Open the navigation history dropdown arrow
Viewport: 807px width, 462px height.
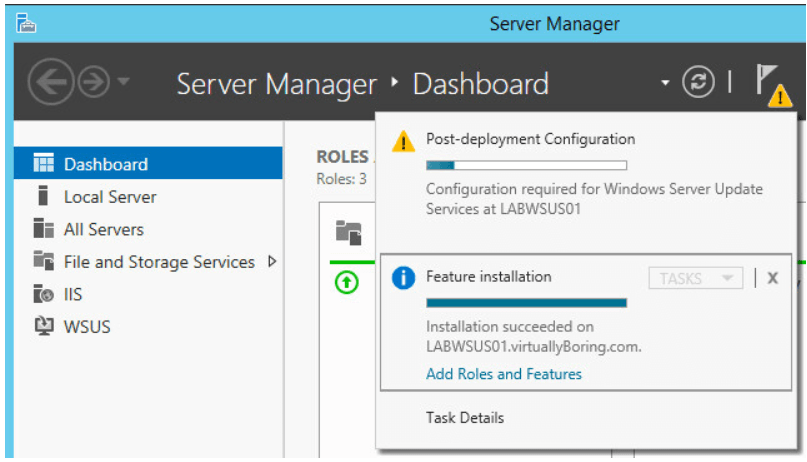click(x=124, y=81)
